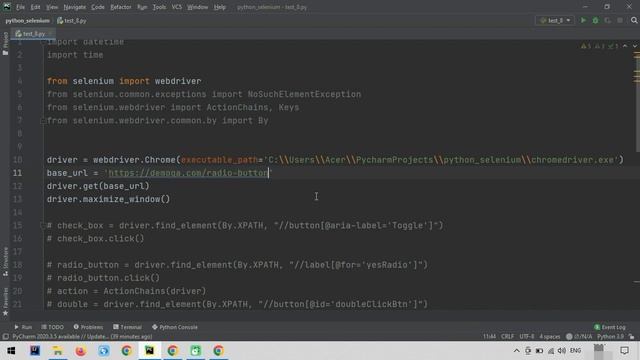Open the Tools menu
Viewport: 640px width, 360px height.
click(x=159, y=7)
